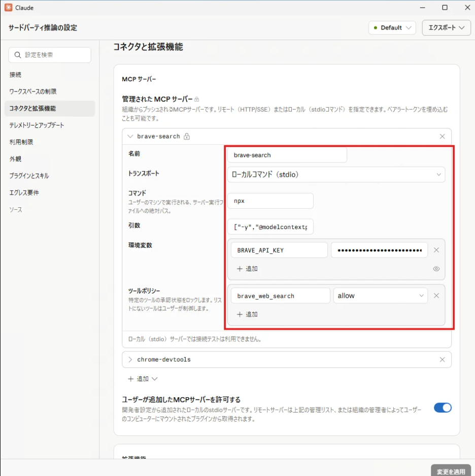Maximize the Claude window

pyautogui.click(x=445, y=8)
